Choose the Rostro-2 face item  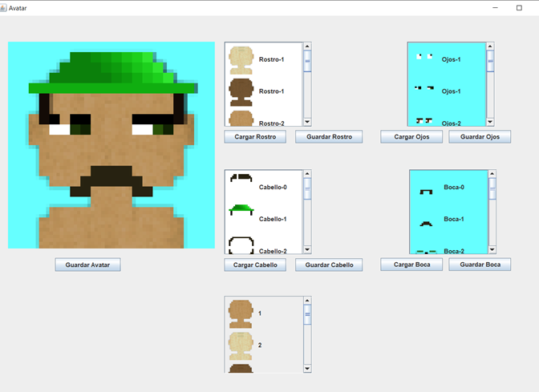pyautogui.click(x=263, y=119)
